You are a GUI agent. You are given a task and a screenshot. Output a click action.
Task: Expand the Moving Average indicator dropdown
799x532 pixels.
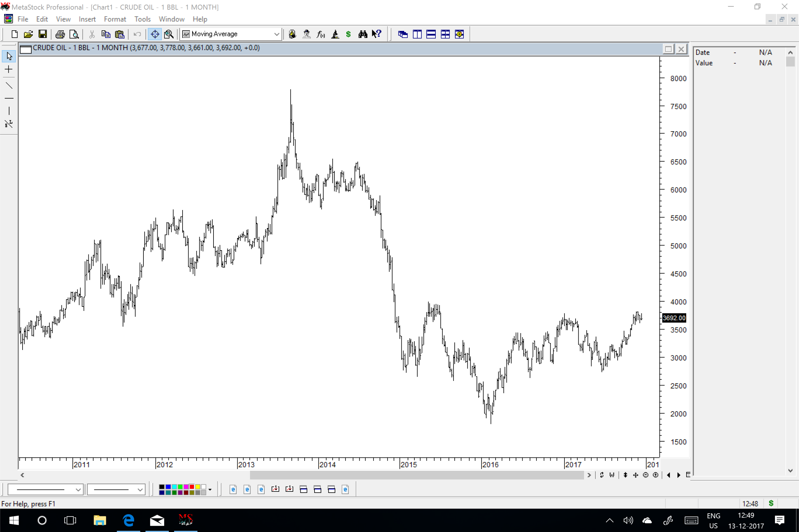click(276, 34)
